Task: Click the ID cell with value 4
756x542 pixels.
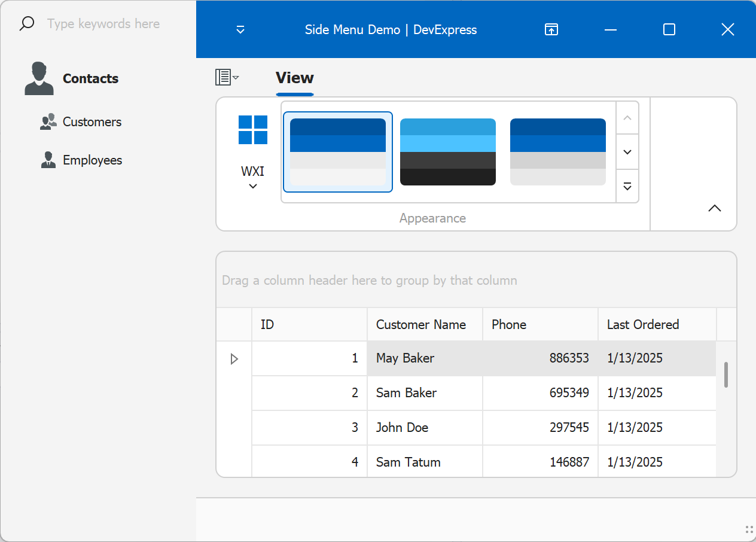Action: point(310,462)
